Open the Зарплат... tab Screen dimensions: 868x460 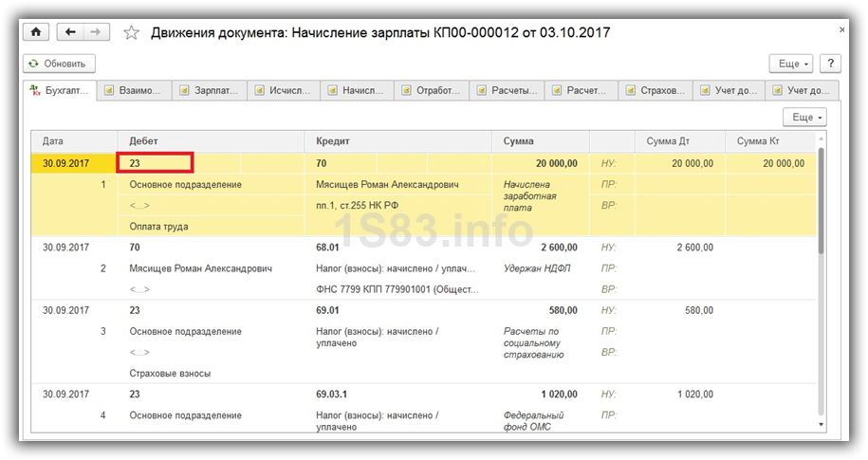(x=210, y=91)
